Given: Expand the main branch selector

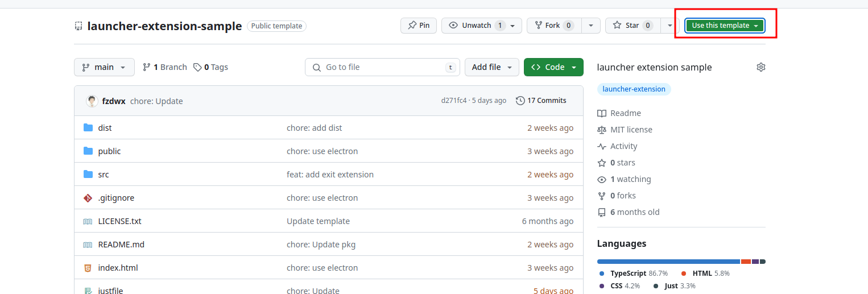Looking at the screenshot, I should [x=104, y=67].
